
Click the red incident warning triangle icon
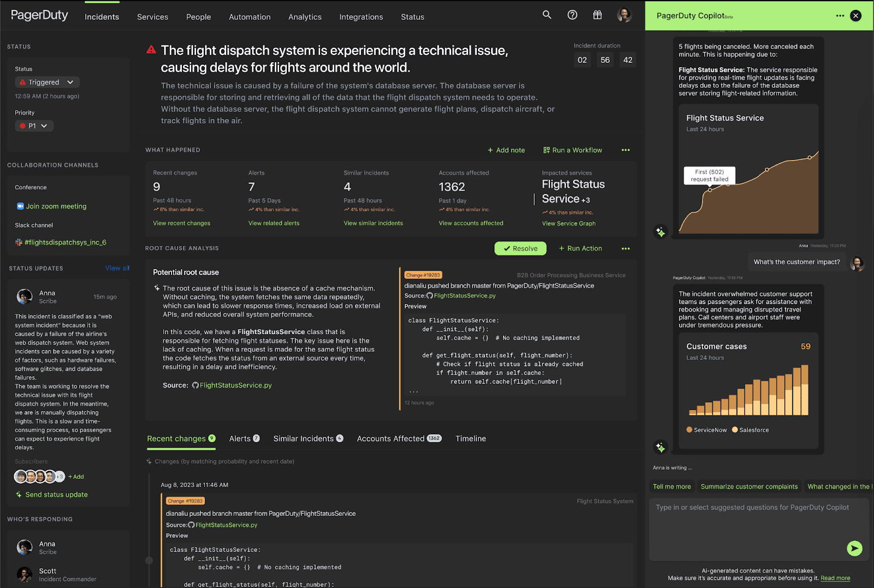[x=151, y=50]
